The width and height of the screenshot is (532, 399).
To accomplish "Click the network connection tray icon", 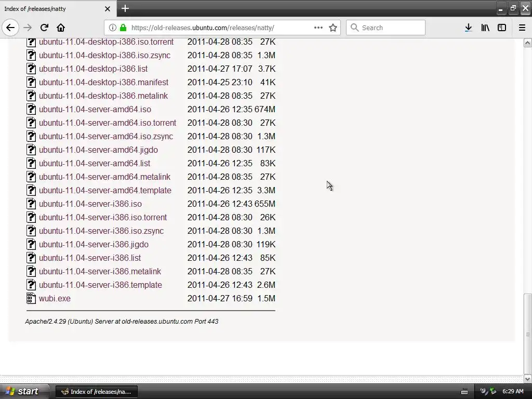I will [x=493, y=392].
